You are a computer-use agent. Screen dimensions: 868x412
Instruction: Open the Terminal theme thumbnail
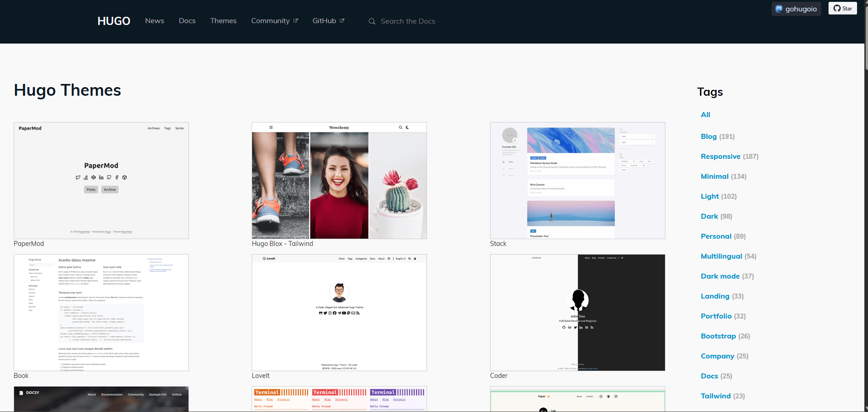[x=339, y=399]
